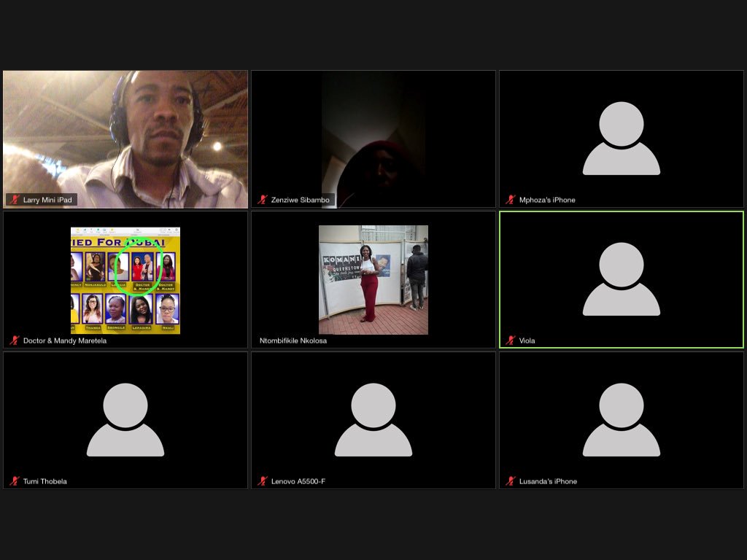
Task: Select Larry Mini iPad video feed
Action: click(x=125, y=139)
